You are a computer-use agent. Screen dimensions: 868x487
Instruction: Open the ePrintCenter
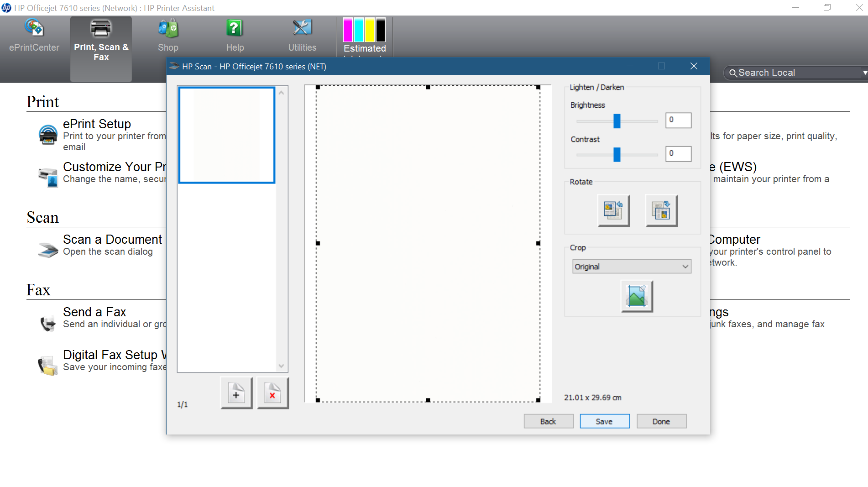point(32,34)
